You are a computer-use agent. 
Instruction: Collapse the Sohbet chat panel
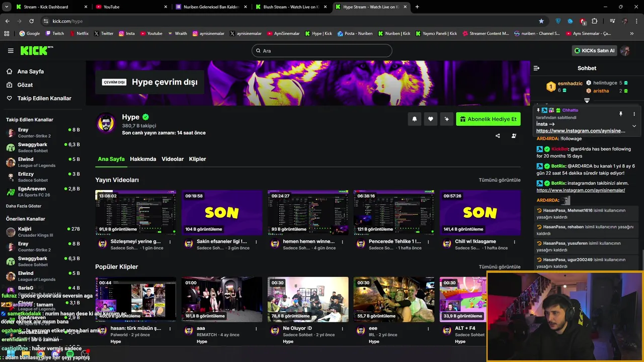coord(536,68)
